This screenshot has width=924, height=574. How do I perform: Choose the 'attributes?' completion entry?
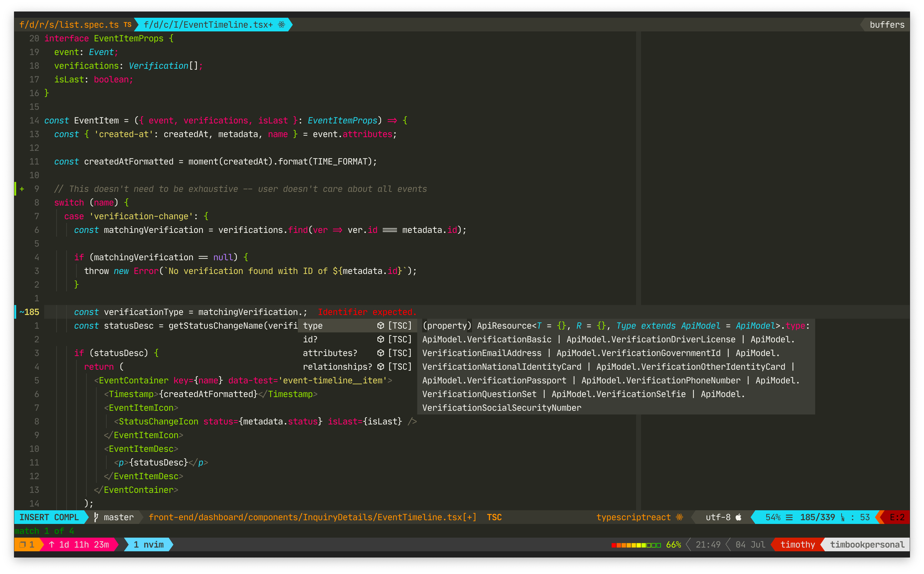click(357, 353)
